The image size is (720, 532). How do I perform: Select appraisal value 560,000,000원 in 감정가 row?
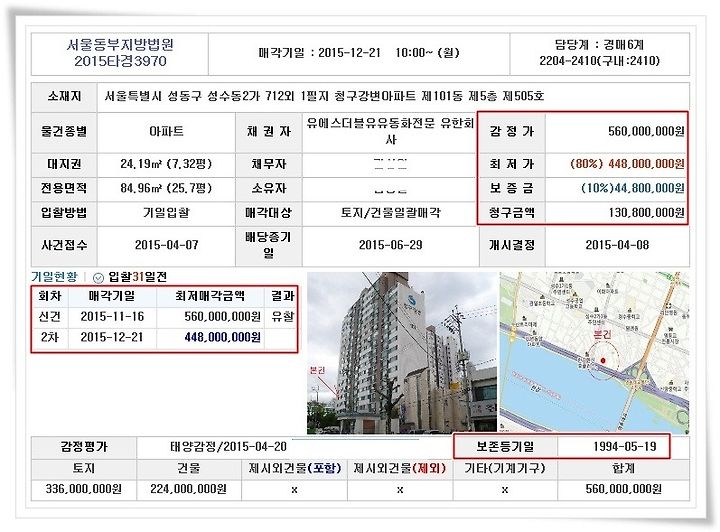646,131
